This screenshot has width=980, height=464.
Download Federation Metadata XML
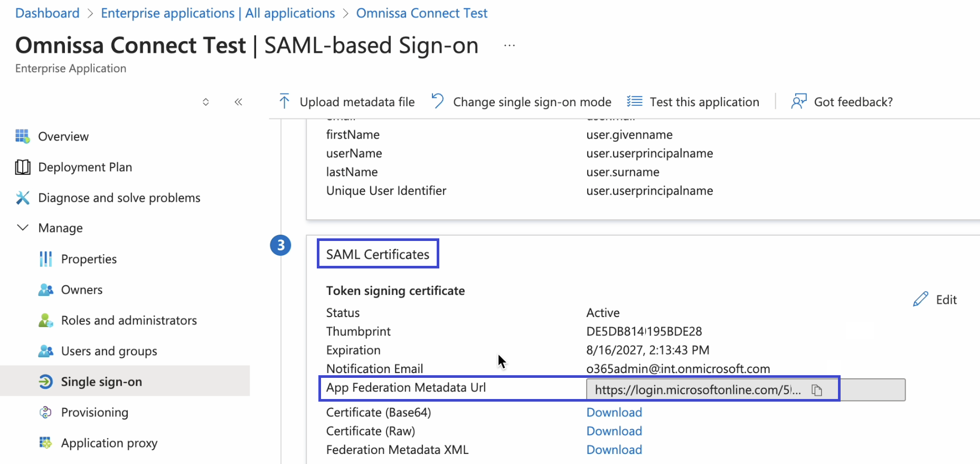point(614,450)
